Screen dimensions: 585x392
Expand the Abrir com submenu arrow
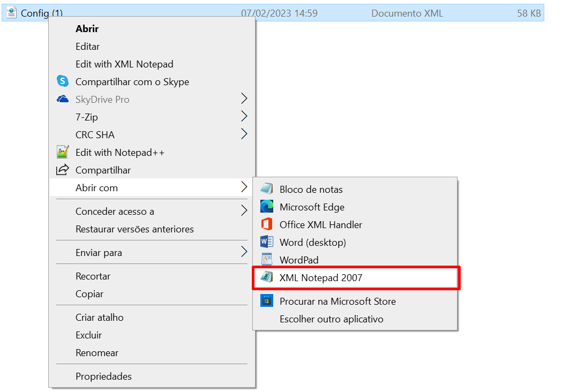[244, 187]
